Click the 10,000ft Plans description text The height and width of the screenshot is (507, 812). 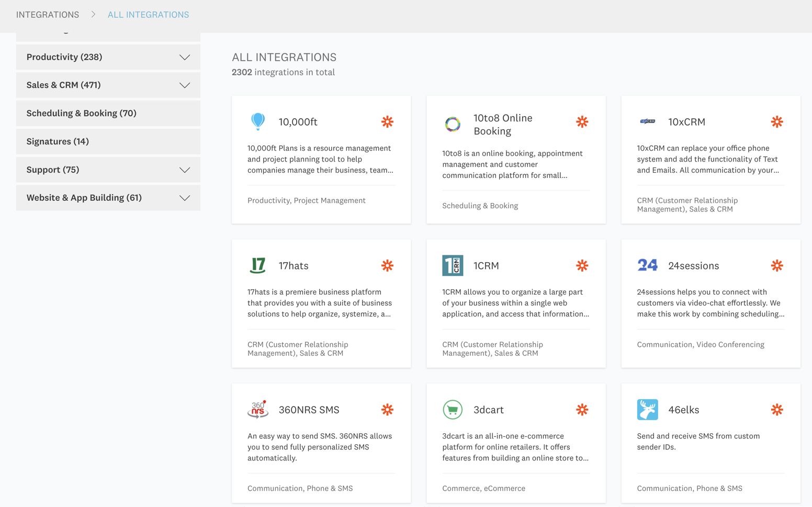tap(320, 159)
